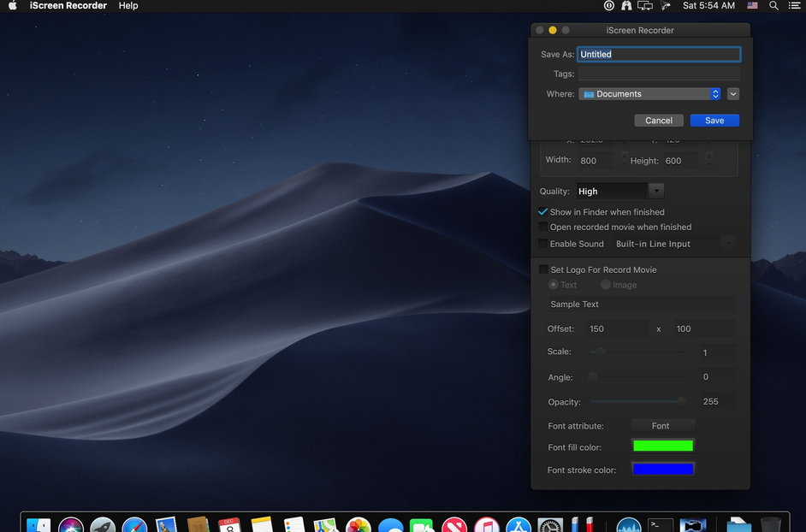Open the Quality combo box arrow

pos(656,191)
